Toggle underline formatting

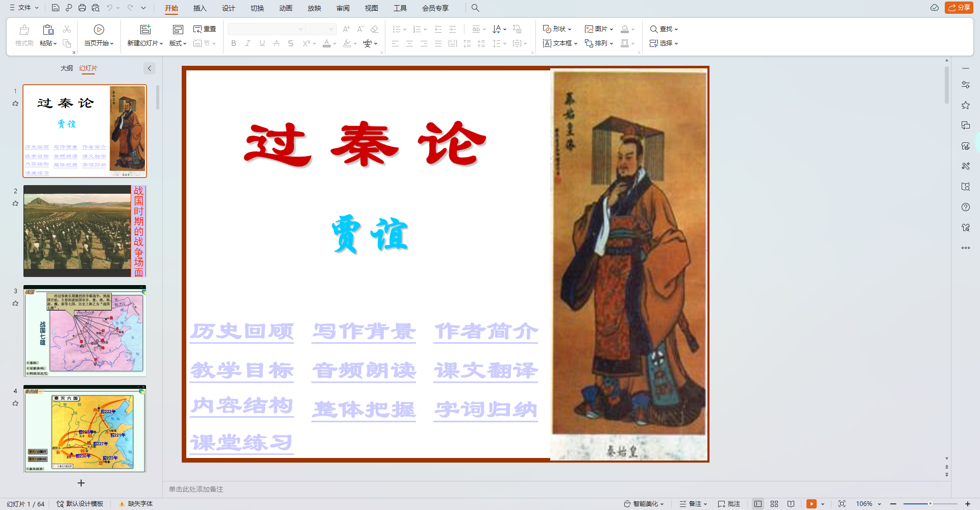tap(262, 43)
